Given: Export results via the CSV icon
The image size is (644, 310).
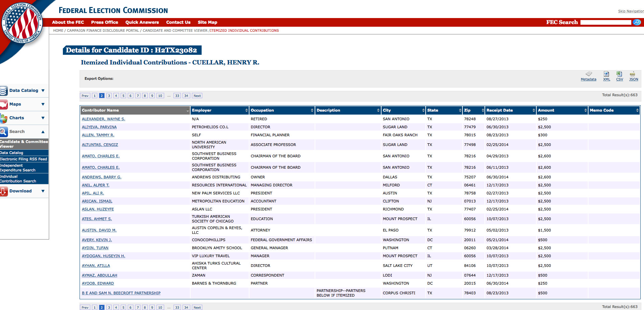Looking at the screenshot, I should coord(619,74).
